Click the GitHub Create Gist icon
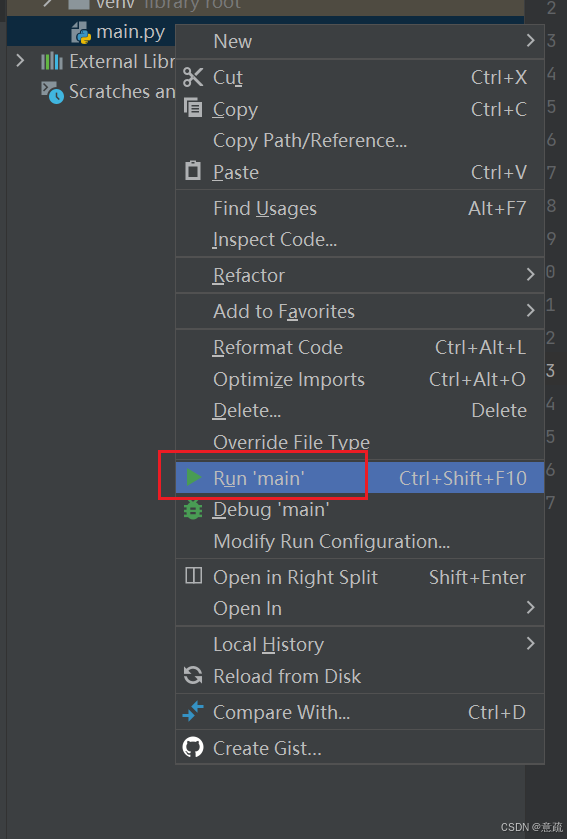This screenshot has height=839, width=567. (x=193, y=747)
